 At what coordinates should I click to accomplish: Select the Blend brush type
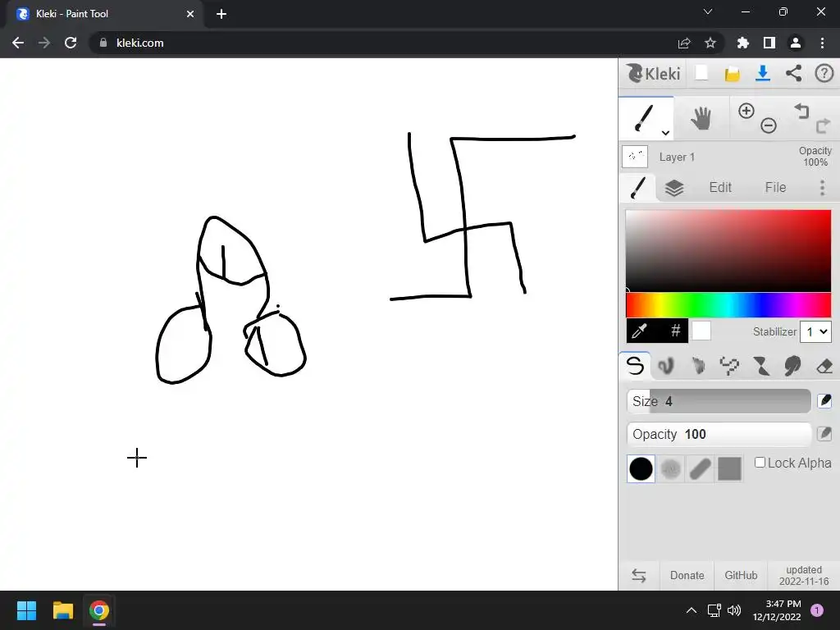coord(666,366)
